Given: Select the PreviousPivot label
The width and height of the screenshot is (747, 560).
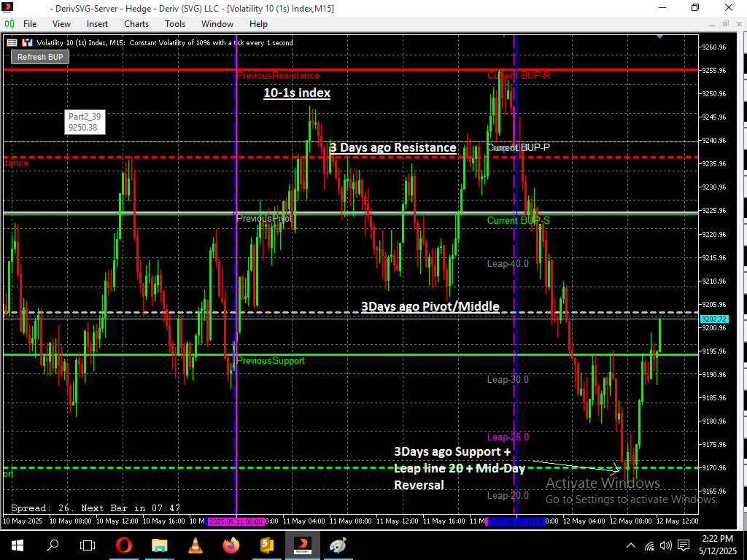Looking at the screenshot, I should click(264, 219).
